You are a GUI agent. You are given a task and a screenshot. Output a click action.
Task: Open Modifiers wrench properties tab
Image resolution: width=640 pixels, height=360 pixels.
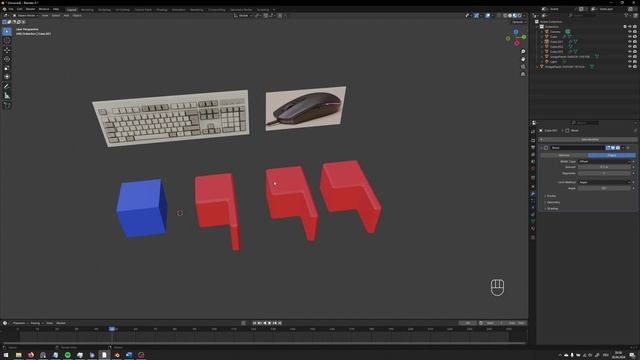tap(533, 193)
